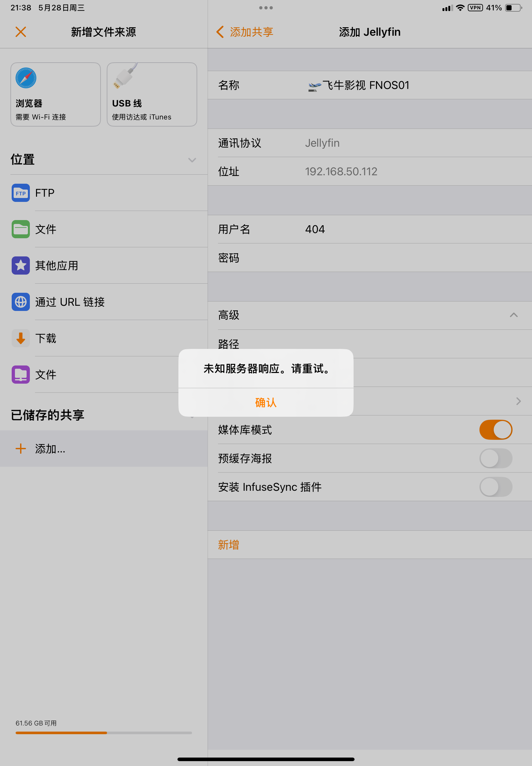The image size is (532, 766).
Task: Enable 预缓存海报 switch
Action: tap(496, 458)
